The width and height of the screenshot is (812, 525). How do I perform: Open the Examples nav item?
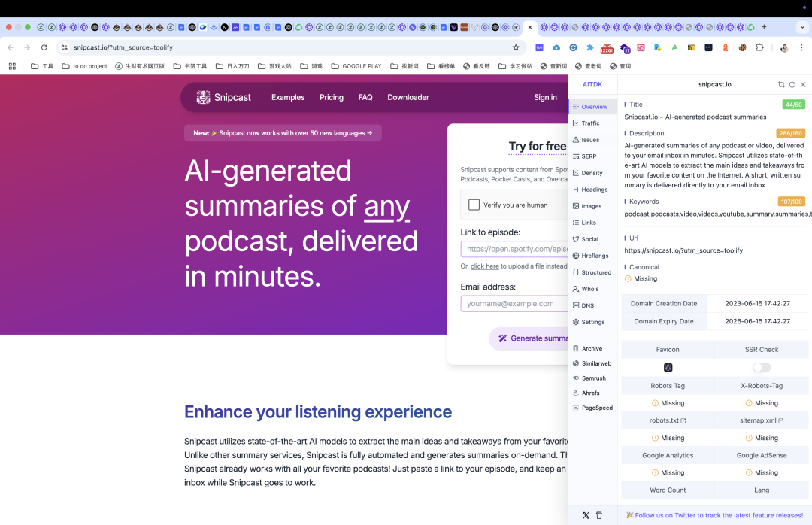coord(288,98)
